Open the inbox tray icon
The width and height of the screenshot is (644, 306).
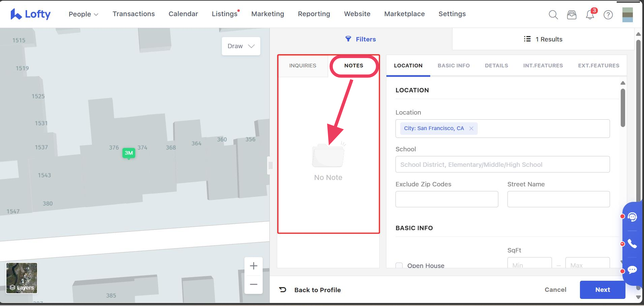pos(572,14)
